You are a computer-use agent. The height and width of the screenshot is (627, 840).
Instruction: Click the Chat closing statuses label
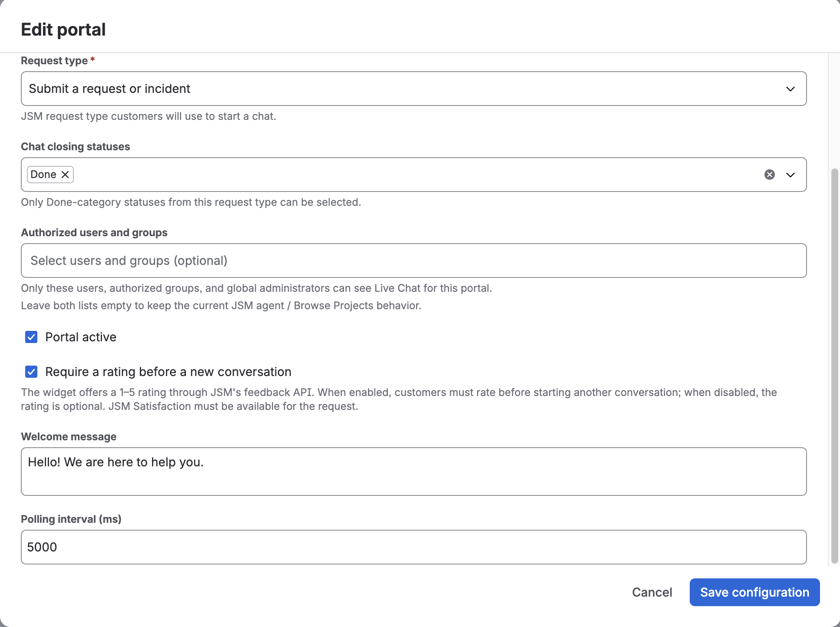(x=76, y=147)
